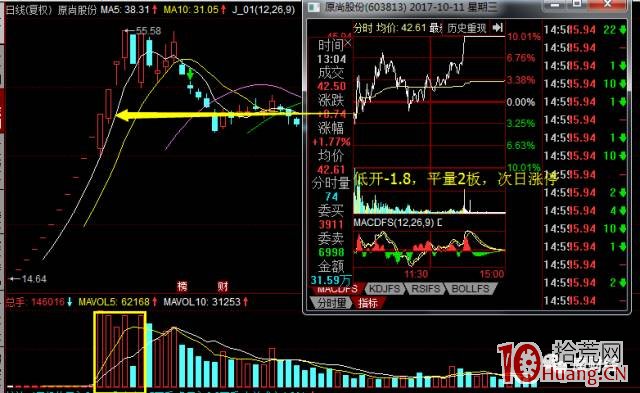Switch to the RSIFS indicator tab
This screenshot has height=393, width=640.
click(425, 289)
